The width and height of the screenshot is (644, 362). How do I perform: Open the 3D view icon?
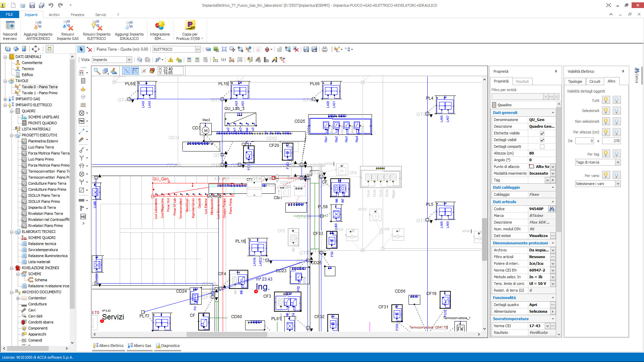pos(152,71)
